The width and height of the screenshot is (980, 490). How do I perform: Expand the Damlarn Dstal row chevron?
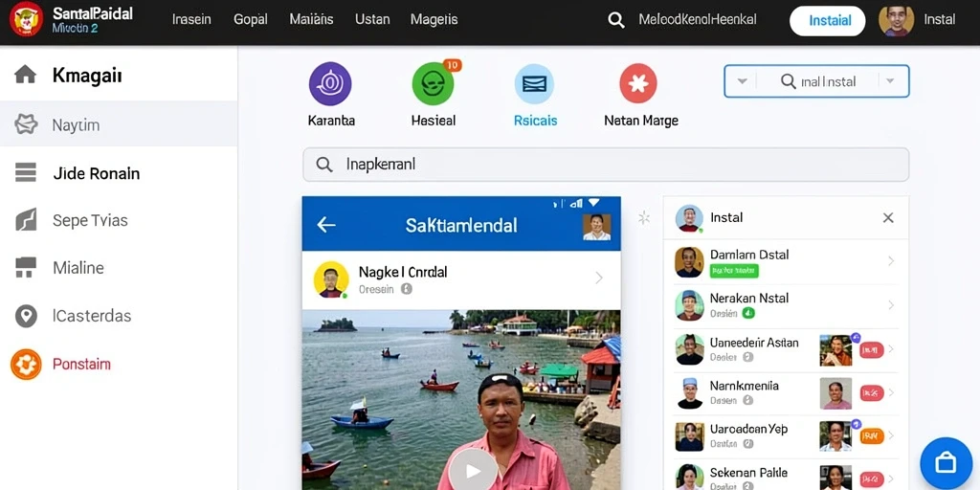[x=891, y=261]
